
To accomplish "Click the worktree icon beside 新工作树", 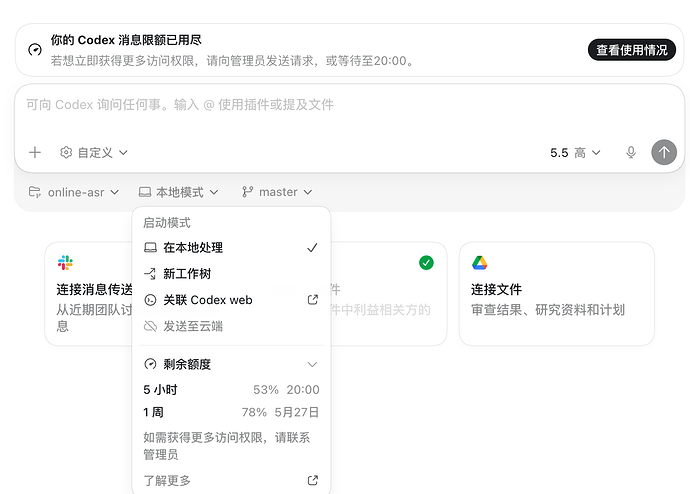I will [x=150, y=274].
